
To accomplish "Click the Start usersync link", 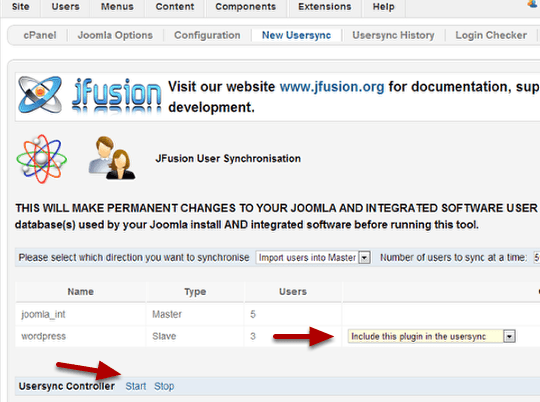I will click(136, 386).
